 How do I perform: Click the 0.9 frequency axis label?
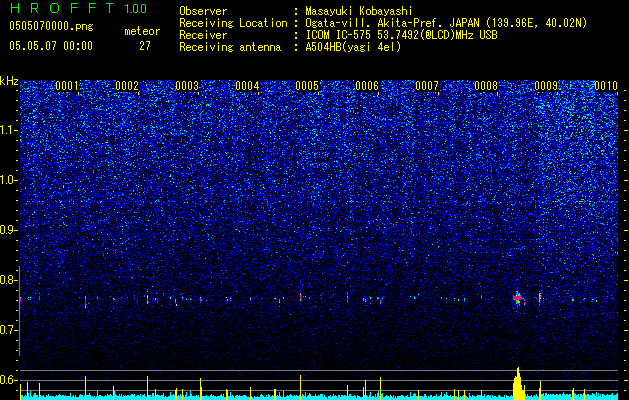(9, 230)
